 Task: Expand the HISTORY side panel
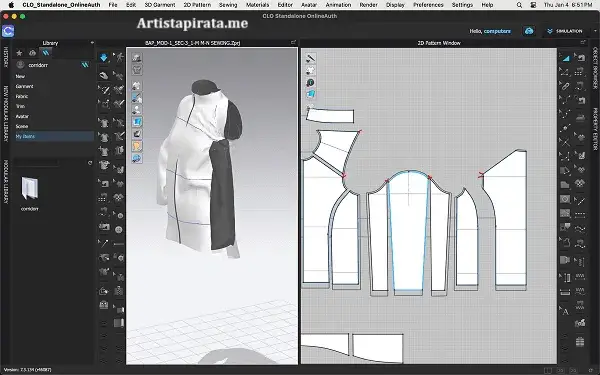coord(5,57)
